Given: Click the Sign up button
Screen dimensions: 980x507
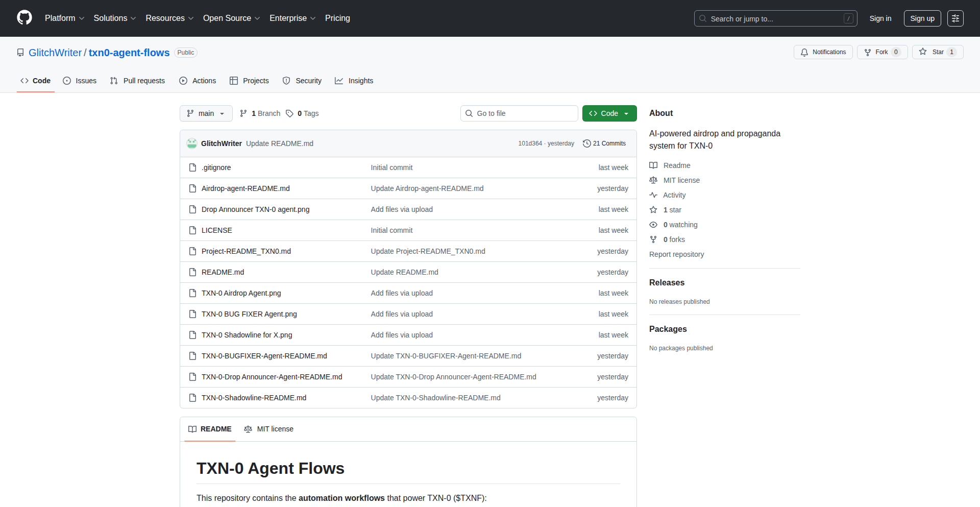Looking at the screenshot, I should [x=922, y=18].
